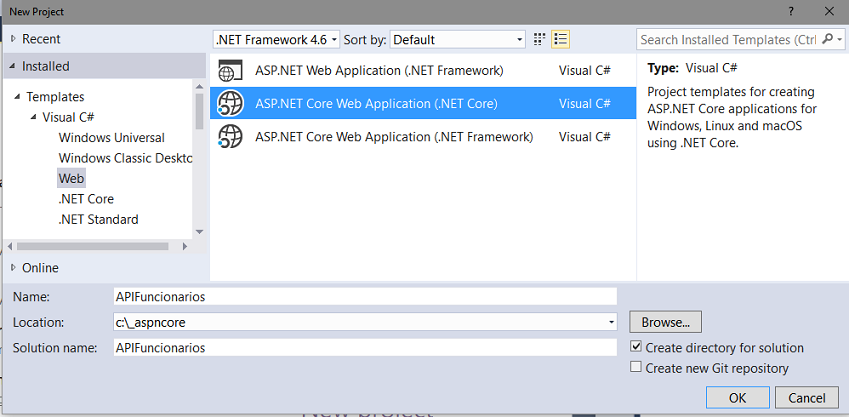Screen dimensions: 849x417
Task: Collapse the Installed section
Action: point(13,66)
